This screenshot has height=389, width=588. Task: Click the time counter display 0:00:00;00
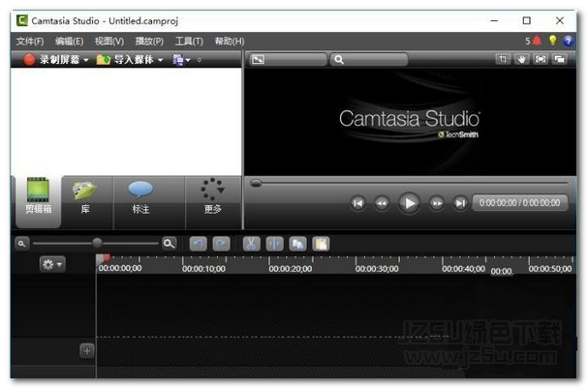pyautogui.click(x=520, y=203)
